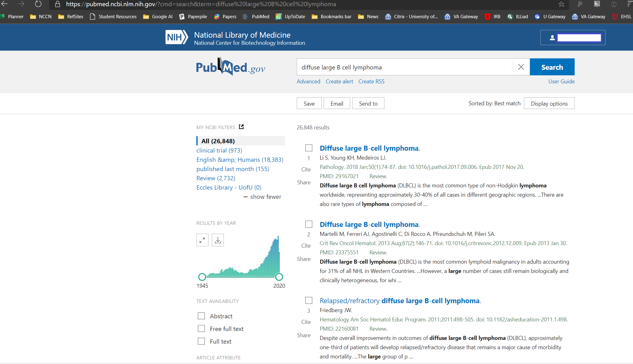Image resolution: width=633 pixels, height=364 pixels.
Task: Collapse filters with show fewer
Action: click(x=262, y=197)
